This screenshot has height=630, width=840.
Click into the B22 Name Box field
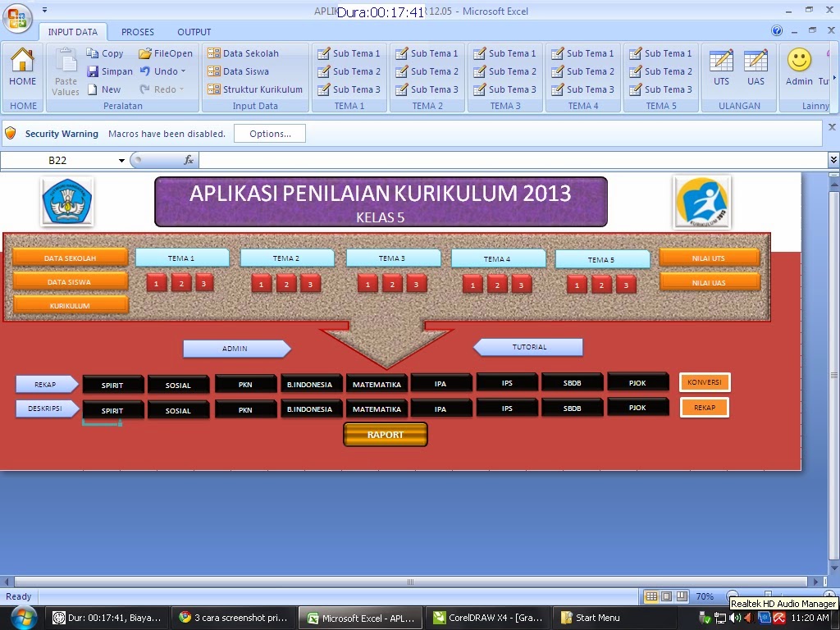click(x=58, y=160)
